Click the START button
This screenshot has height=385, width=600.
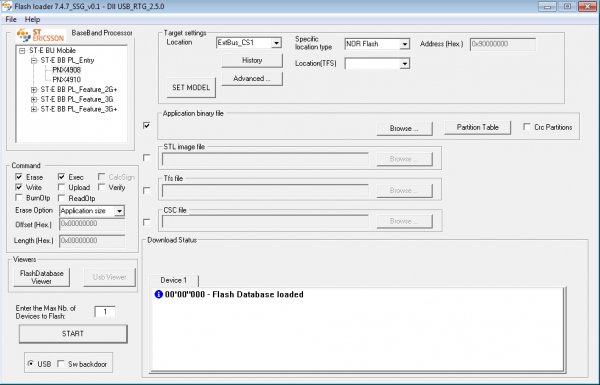coord(73,334)
